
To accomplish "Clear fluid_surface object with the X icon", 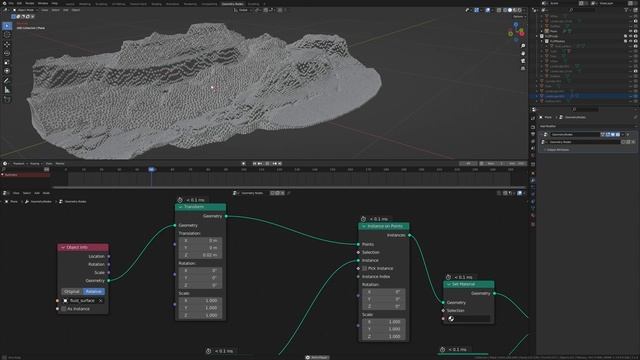I will click(x=101, y=300).
